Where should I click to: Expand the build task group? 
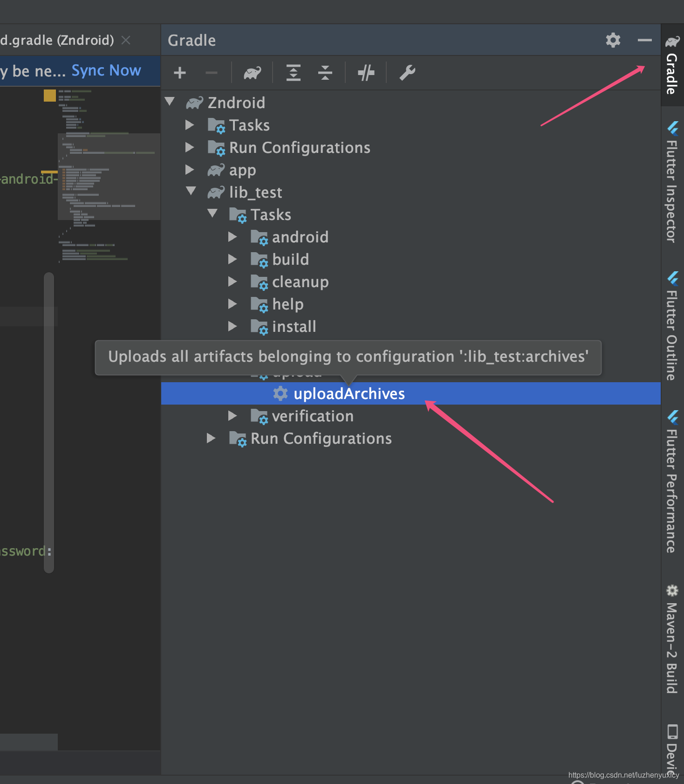click(x=232, y=259)
